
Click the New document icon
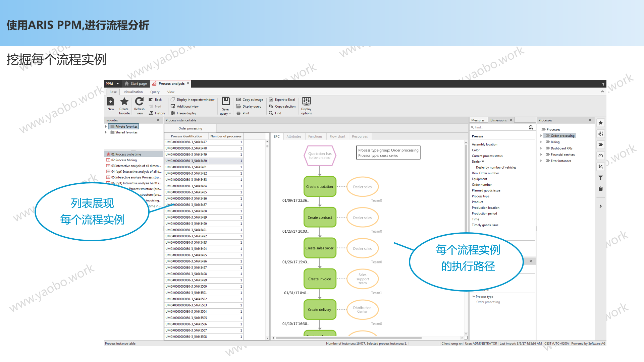tap(110, 101)
